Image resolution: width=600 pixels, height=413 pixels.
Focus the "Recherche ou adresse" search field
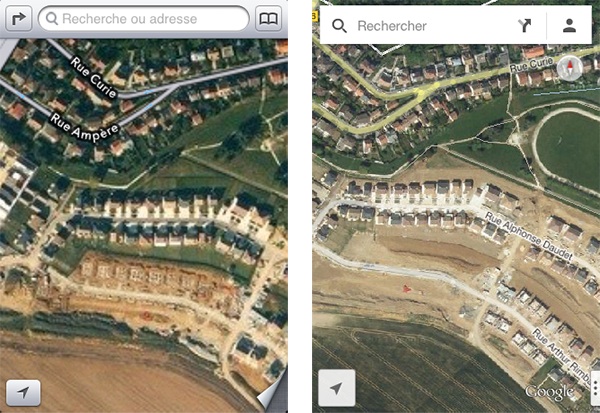(x=144, y=18)
